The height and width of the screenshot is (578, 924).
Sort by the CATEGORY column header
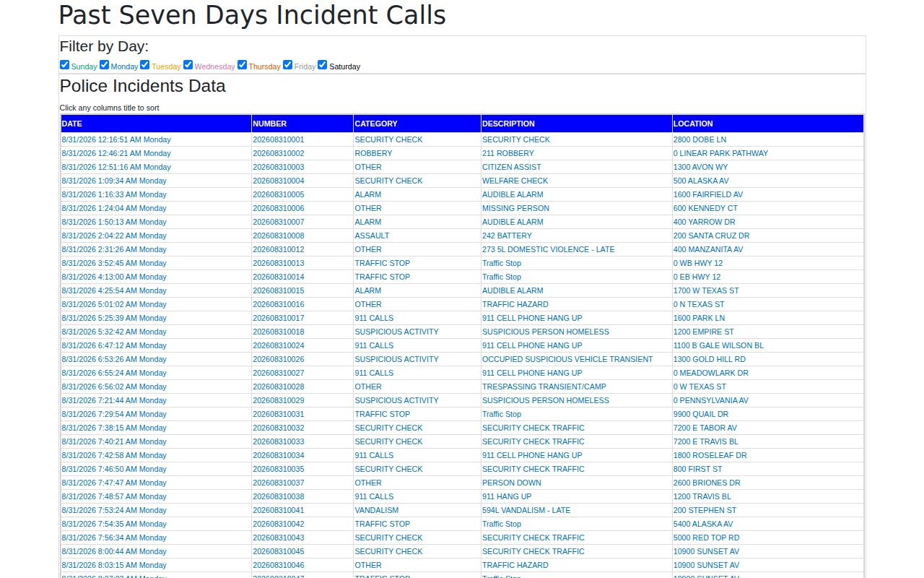click(417, 124)
